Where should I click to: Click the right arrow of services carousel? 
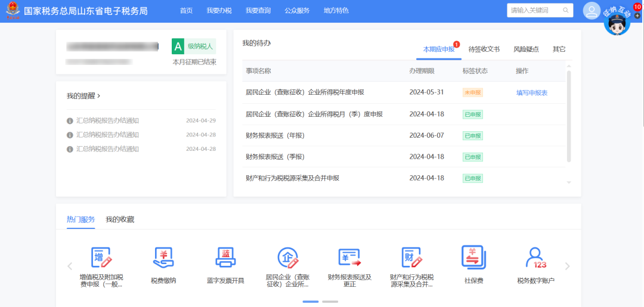[568, 266]
